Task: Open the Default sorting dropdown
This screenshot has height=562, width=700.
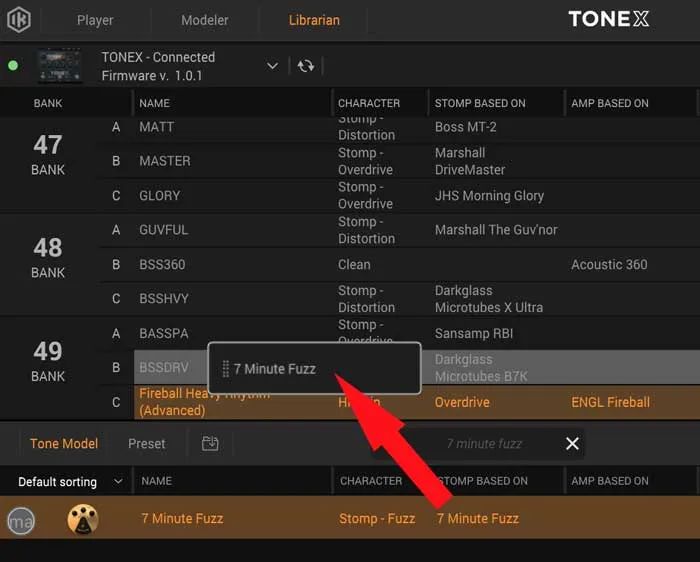Action: tap(70, 482)
